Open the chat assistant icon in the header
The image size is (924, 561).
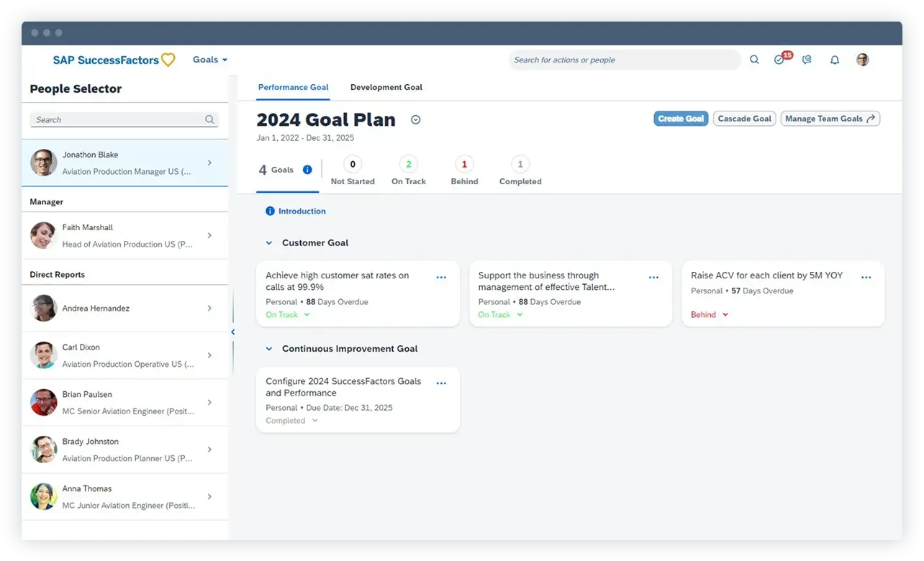pyautogui.click(x=807, y=60)
